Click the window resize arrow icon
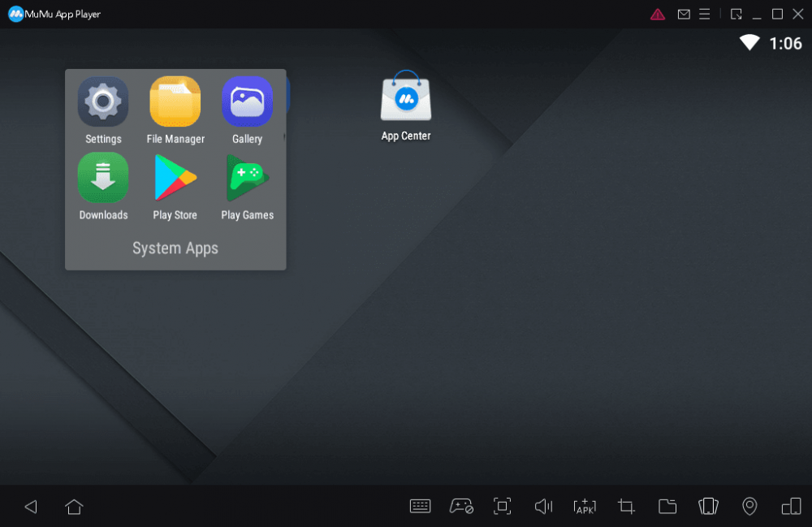 pyautogui.click(x=736, y=14)
